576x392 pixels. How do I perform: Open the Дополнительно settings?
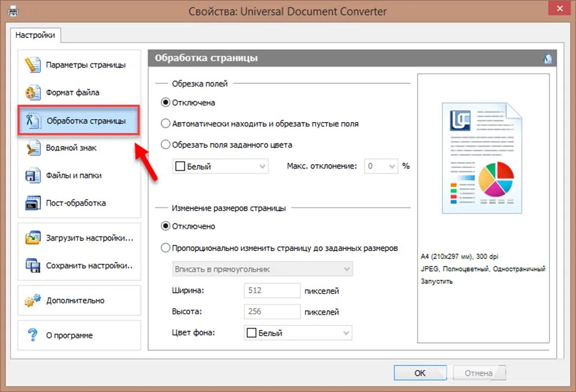tap(79, 300)
